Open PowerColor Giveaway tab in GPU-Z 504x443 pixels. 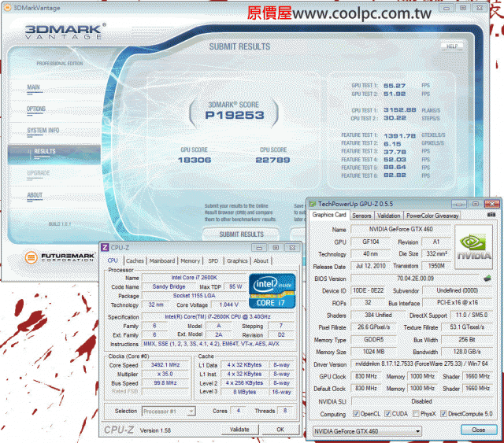coord(432,216)
